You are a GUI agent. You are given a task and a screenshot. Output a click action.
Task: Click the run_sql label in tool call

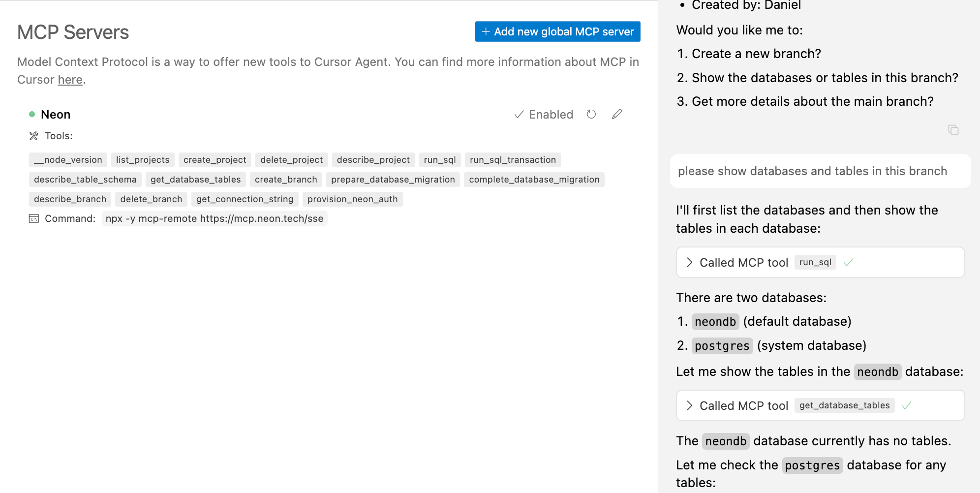click(x=815, y=262)
